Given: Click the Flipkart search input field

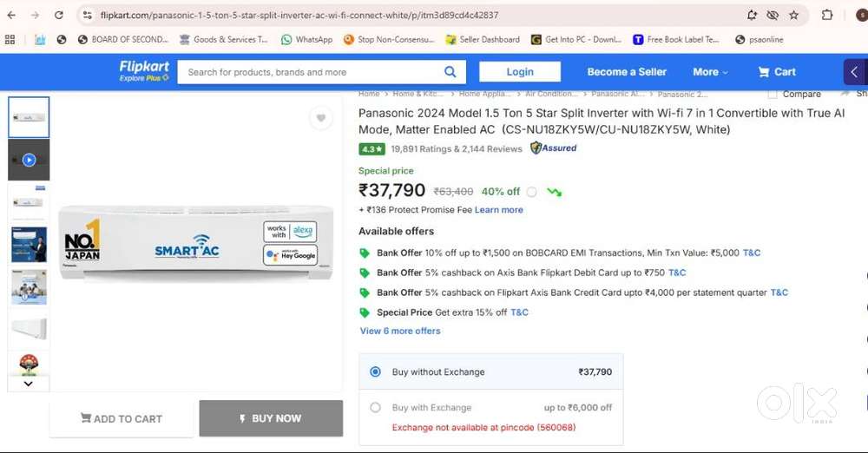Looking at the screenshot, I should (x=312, y=72).
